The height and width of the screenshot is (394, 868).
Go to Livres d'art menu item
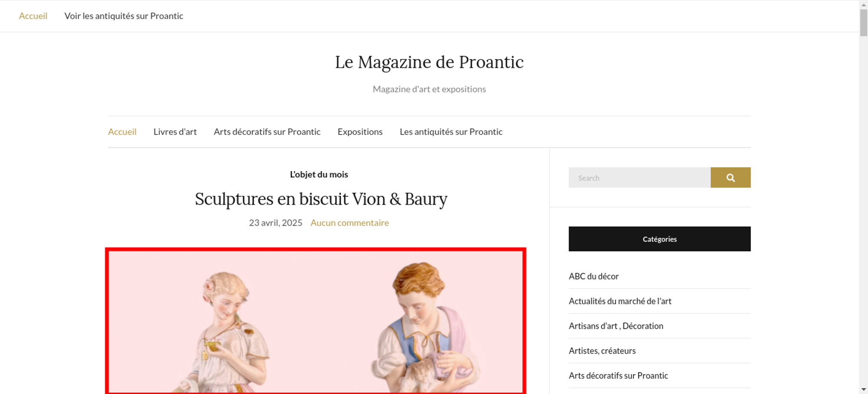point(175,131)
